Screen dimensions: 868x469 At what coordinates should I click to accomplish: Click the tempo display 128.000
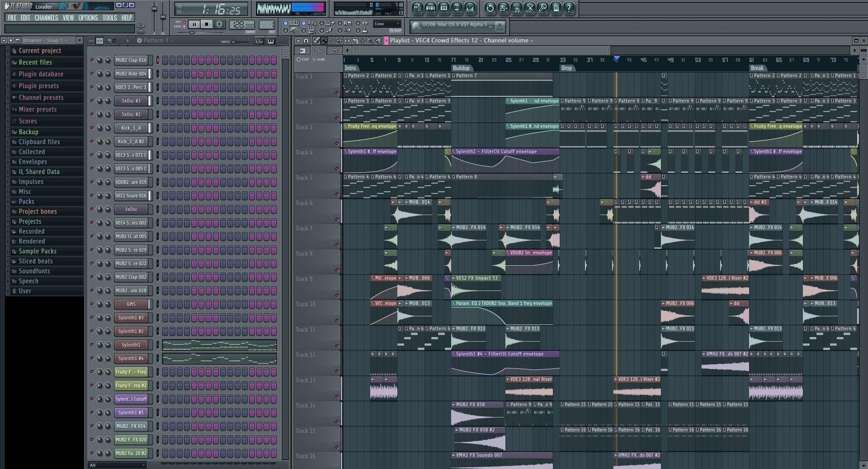(242, 25)
